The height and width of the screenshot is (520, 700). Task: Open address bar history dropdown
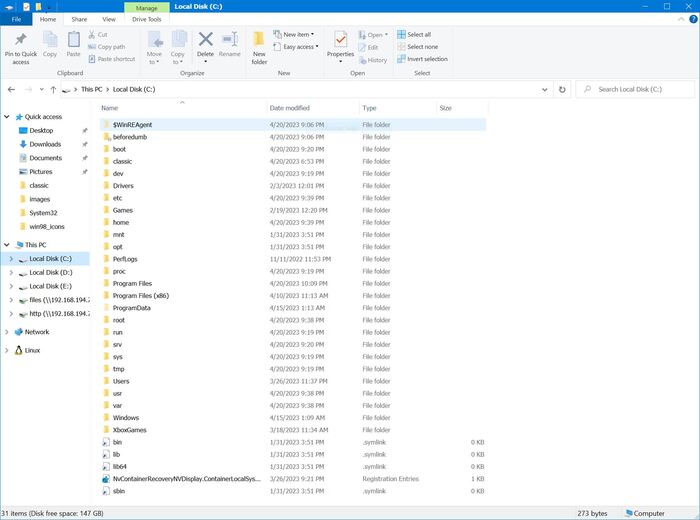[545, 89]
